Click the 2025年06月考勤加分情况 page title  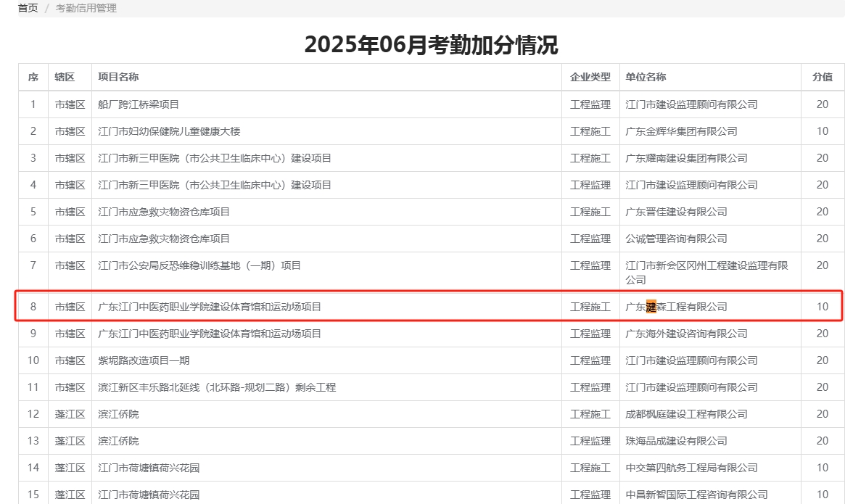[x=432, y=44]
